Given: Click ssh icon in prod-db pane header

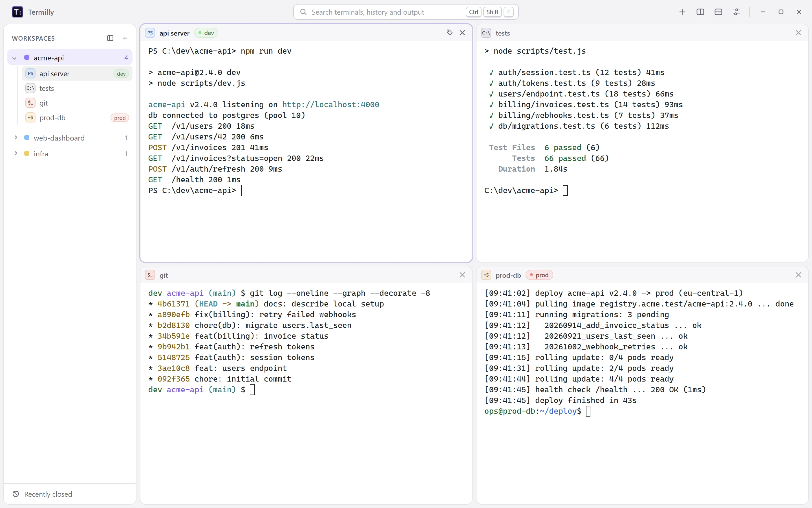Looking at the screenshot, I should click(x=486, y=275).
